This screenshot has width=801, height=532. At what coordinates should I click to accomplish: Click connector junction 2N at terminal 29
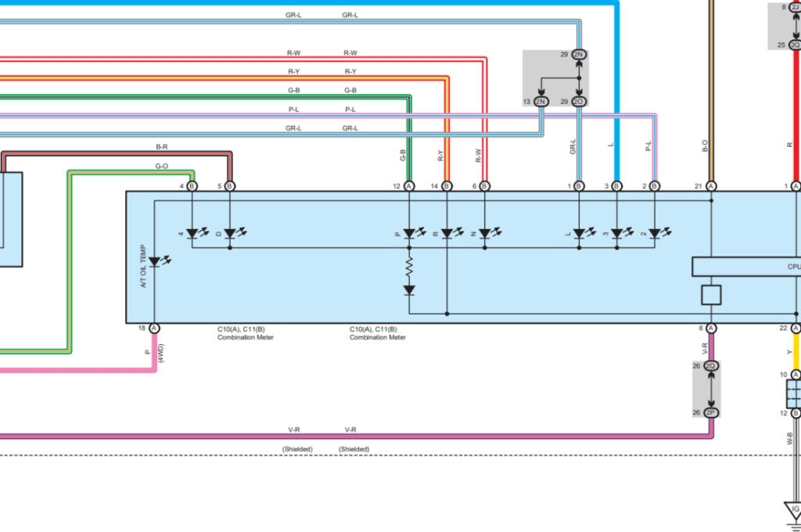point(577,55)
